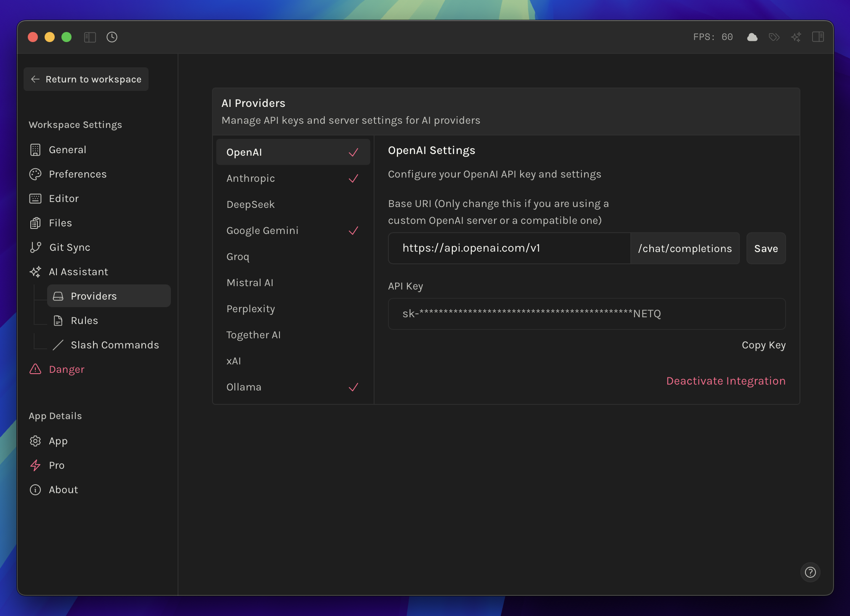Viewport: 850px width, 616px height.
Task: Select xAI provider
Action: (x=293, y=361)
